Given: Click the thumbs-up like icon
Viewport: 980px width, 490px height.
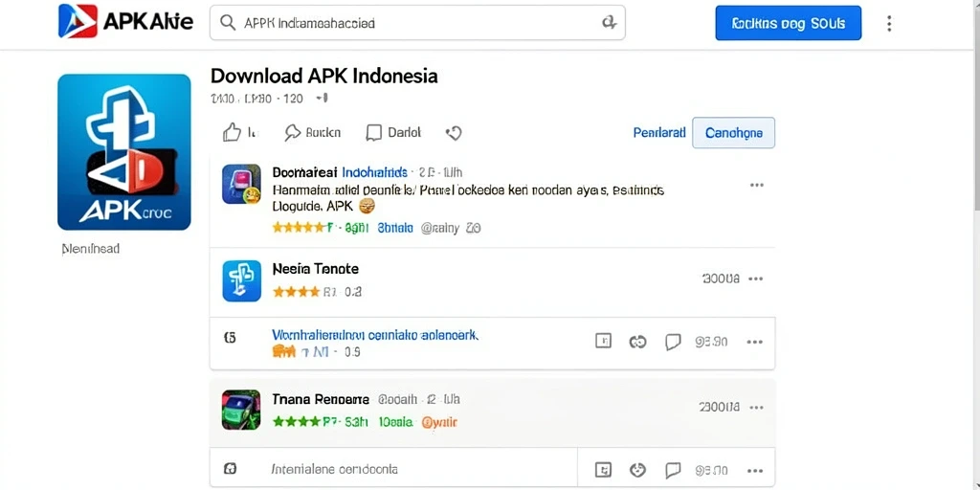Looking at the screenshot, I should [x=232, y=132].
